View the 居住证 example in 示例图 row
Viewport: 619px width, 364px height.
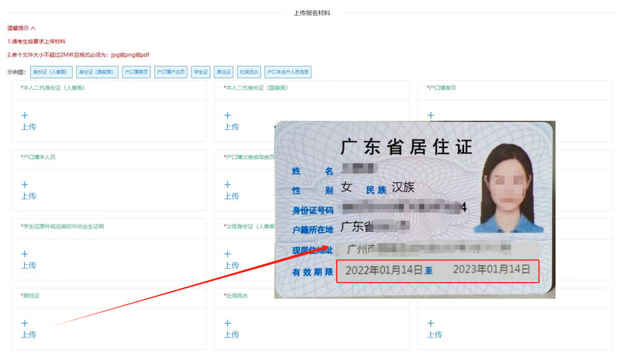coord(223,71)
